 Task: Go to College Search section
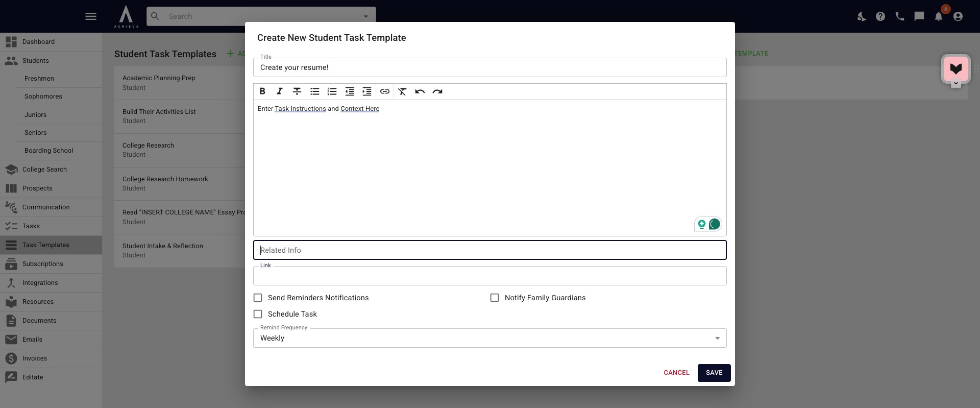pyautogui.click(x=51, y=170)
